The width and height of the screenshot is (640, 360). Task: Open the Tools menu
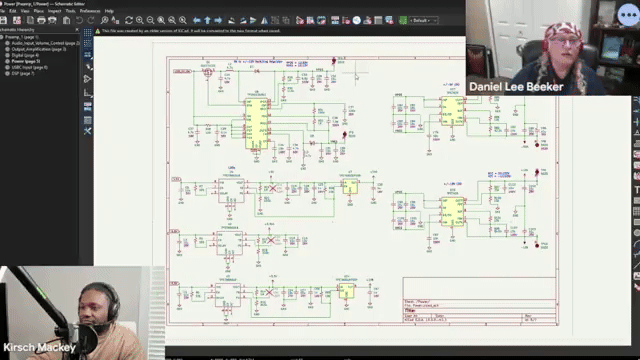(x=71, y=11)
